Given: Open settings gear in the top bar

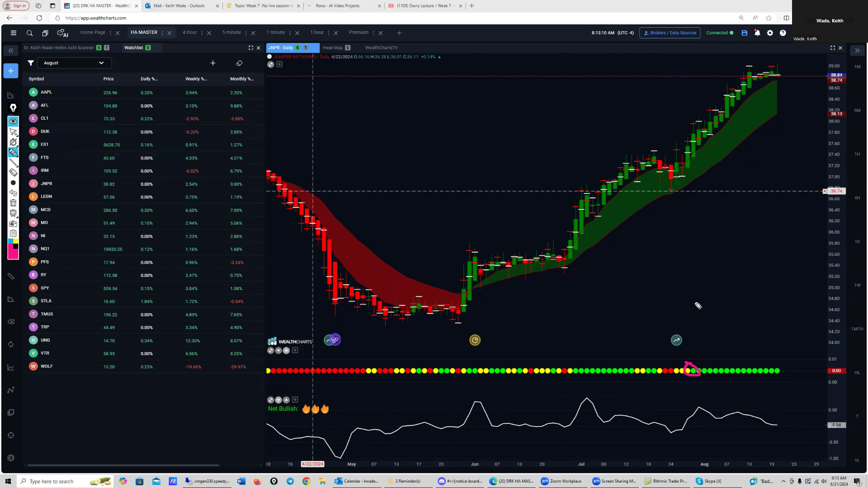Looking at the screenshot, I should [x=770, y=33].
